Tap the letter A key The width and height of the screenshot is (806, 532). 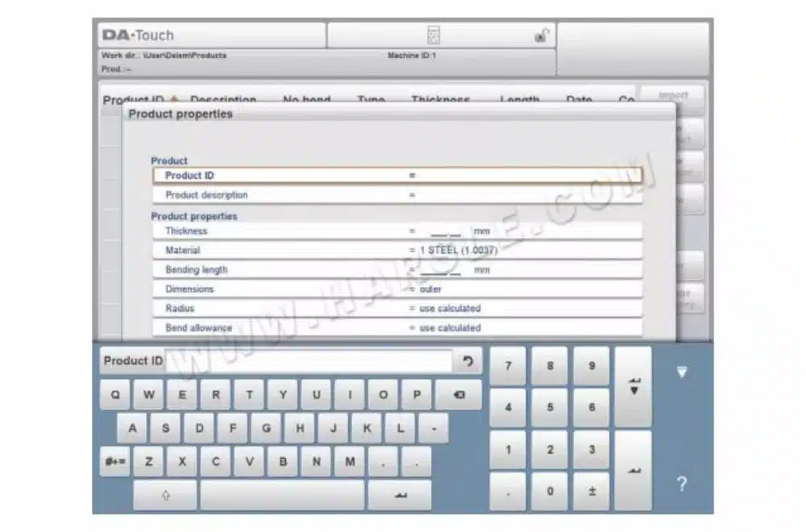click(x=132, y=428)
